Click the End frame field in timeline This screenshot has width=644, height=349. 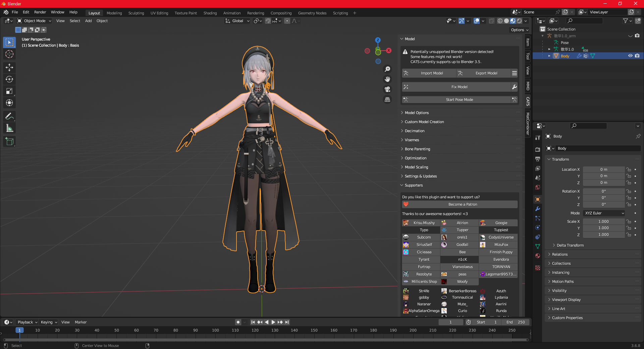pos(516,322)
